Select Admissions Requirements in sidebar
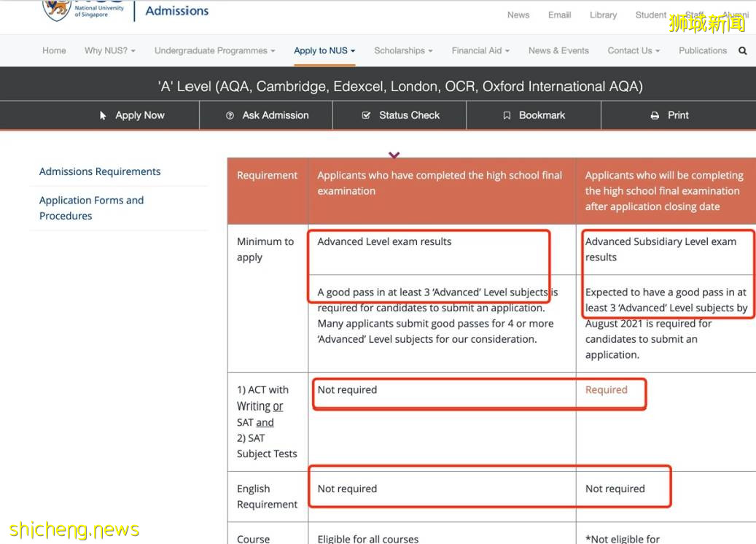This screenshot has width=756, height=544. pyautogui.click(x=100, y=171)
